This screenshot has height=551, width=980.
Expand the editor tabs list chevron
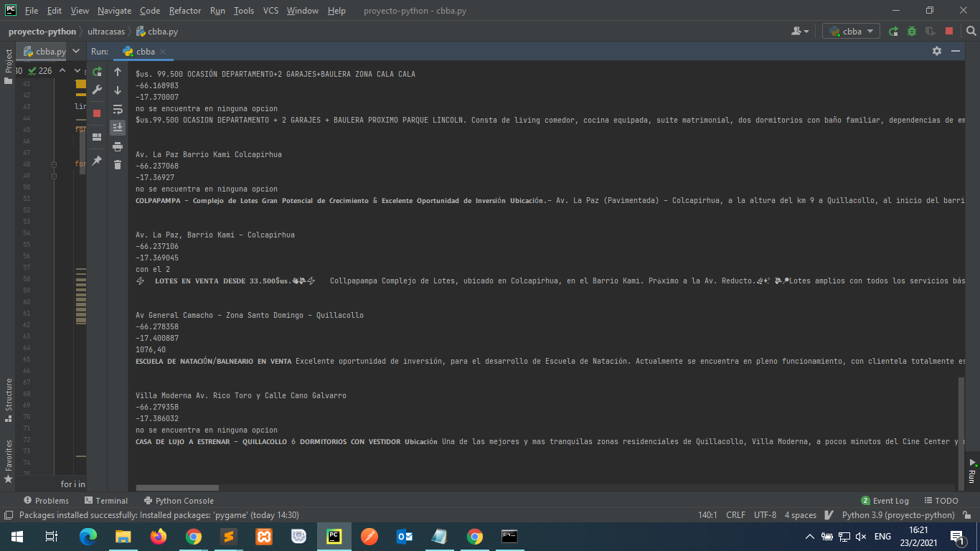pyautogui.click(x=77, y=51)
